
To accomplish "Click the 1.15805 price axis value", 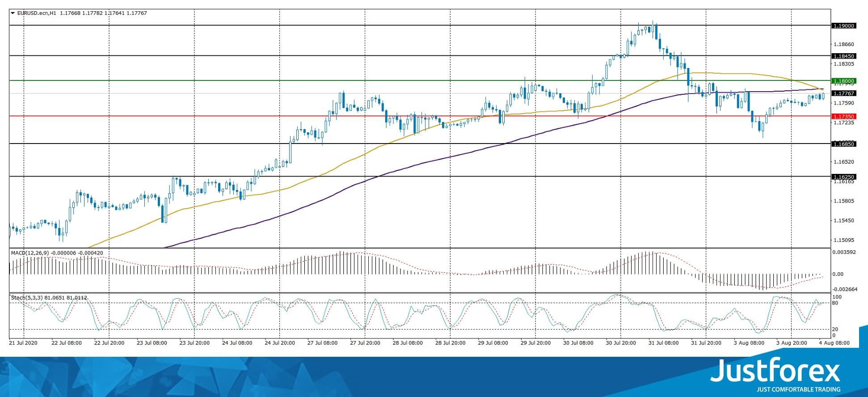I will click(x=843, y=201).
